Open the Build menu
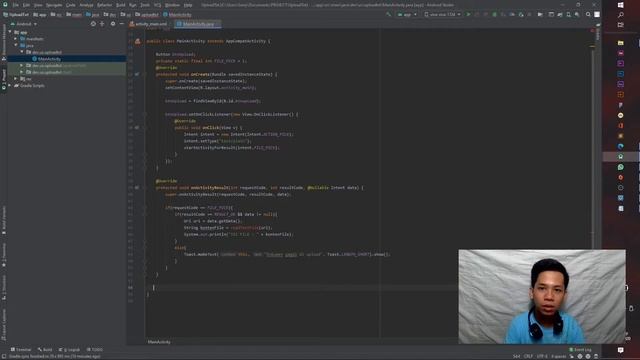Image resolution: width=640 pixels, height=360 pixels. pos(120,5)
